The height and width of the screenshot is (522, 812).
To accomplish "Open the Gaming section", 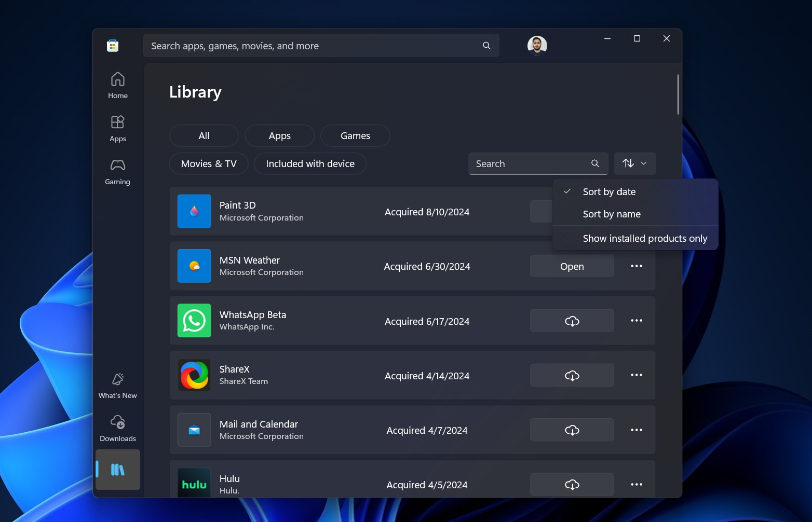I will coord(117,171).
